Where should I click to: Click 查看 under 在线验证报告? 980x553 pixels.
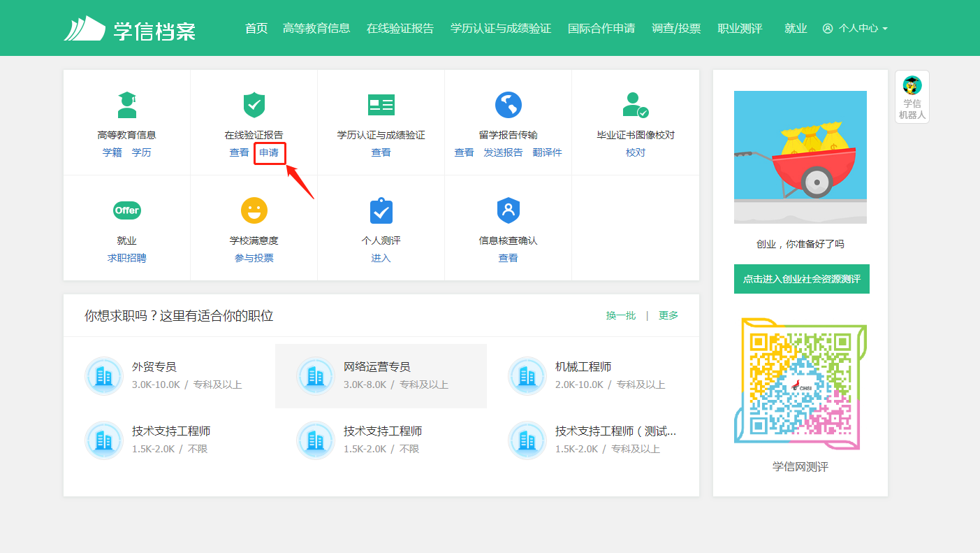click(239, 152)
